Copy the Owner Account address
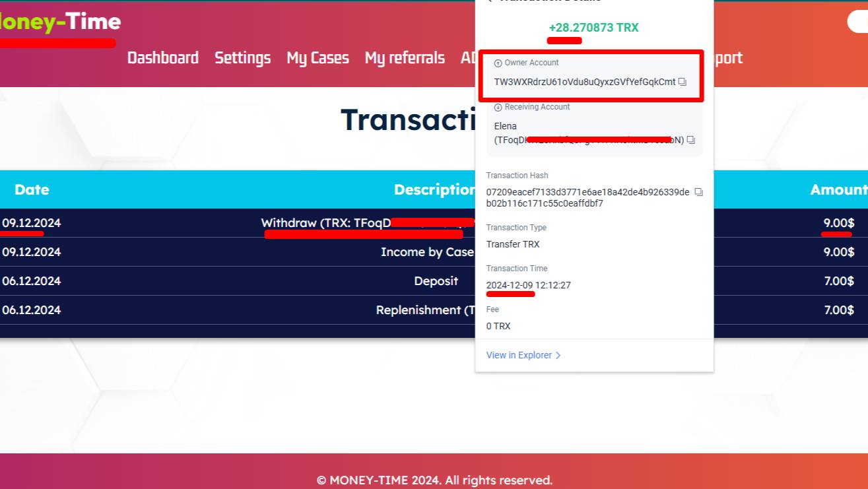 point(683,82)
